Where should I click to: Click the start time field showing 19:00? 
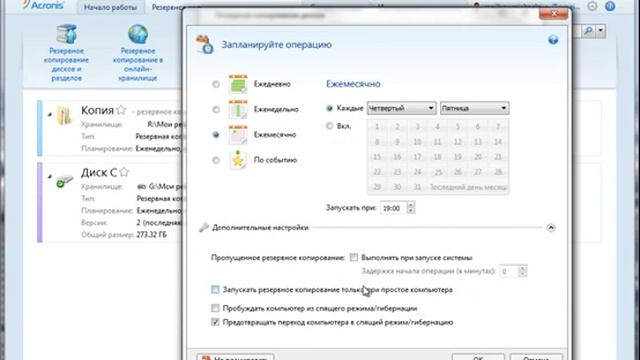click(393, 208)
